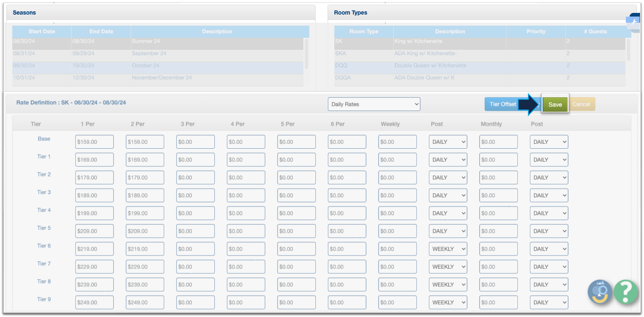Viewport: 644px width, 317px height.
Task: Click the green Save button
Action: tap(555, 105)
